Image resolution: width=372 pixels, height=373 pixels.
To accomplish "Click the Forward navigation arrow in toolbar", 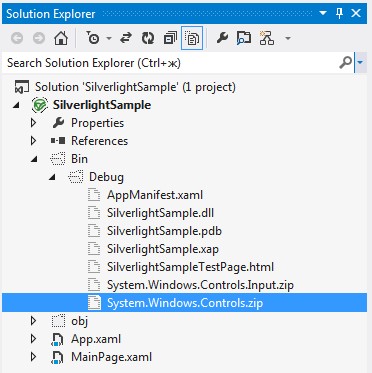I will (39, 39).
